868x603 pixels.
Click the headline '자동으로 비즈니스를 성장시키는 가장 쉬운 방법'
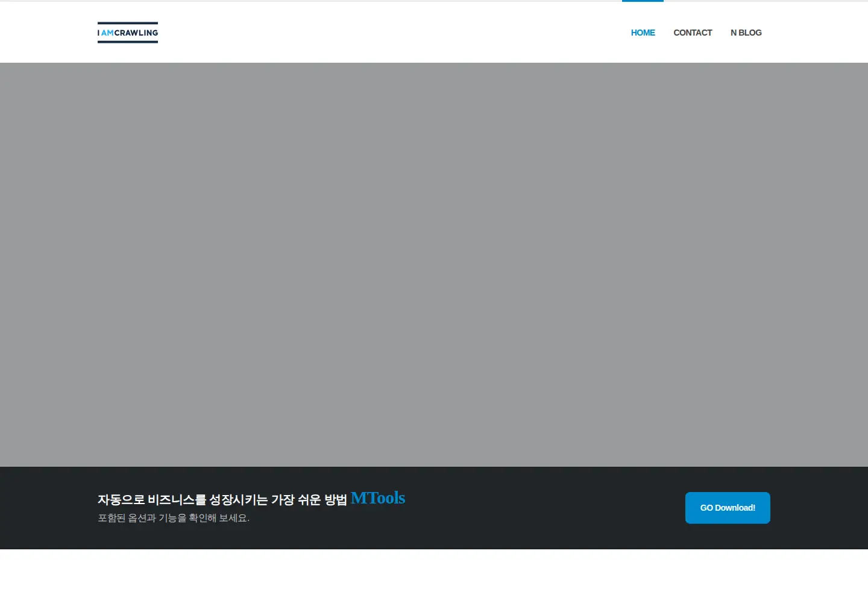click(x=222, y=499)
